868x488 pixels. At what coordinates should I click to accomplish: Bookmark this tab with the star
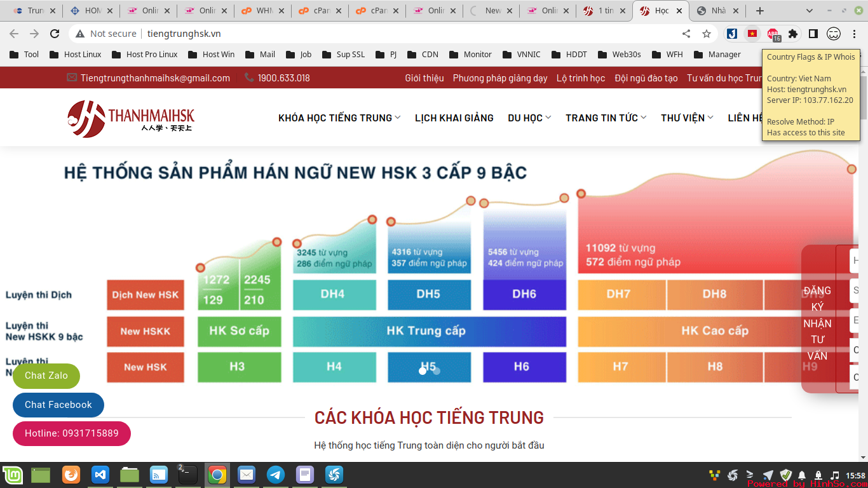click(707, 34)
